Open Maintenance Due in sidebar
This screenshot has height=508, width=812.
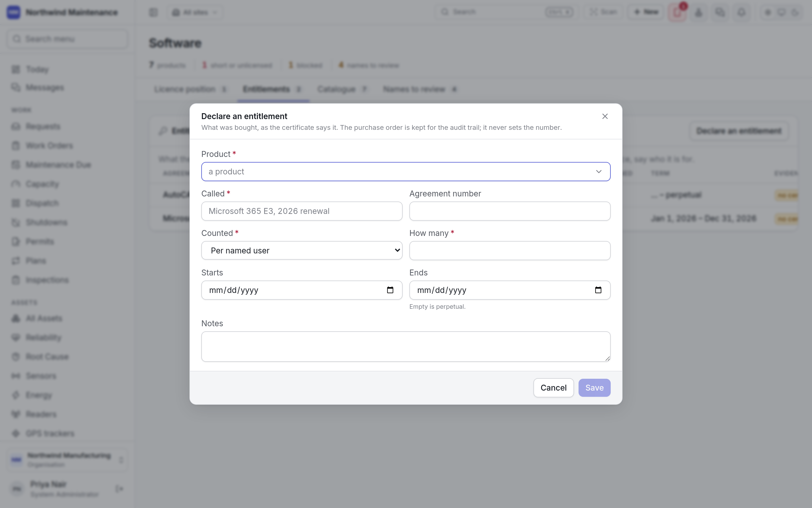point(67,165)
